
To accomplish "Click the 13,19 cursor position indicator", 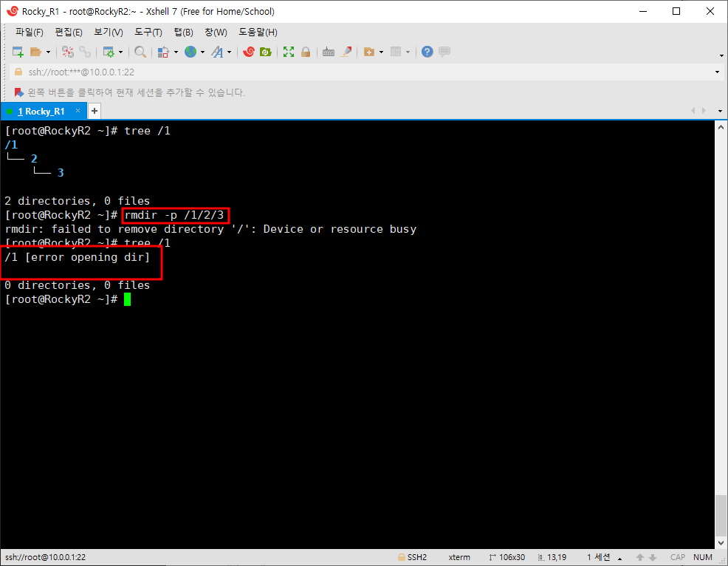I will click(552, 557).
